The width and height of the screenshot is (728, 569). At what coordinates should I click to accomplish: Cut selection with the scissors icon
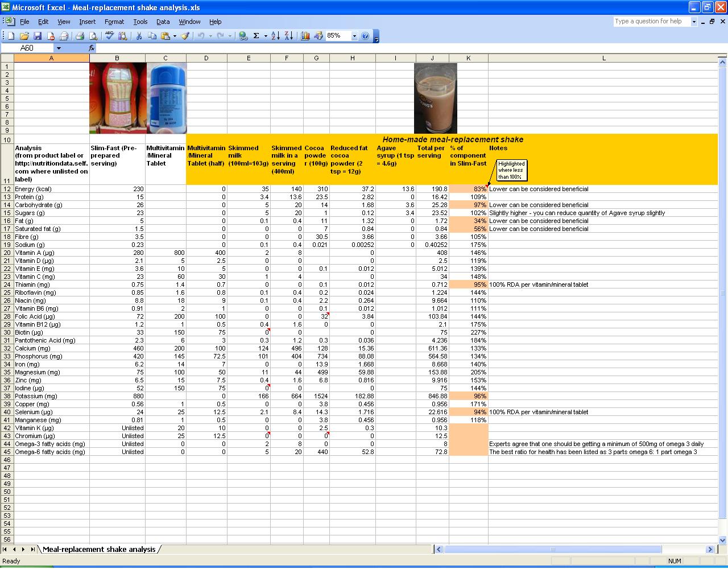138,36
